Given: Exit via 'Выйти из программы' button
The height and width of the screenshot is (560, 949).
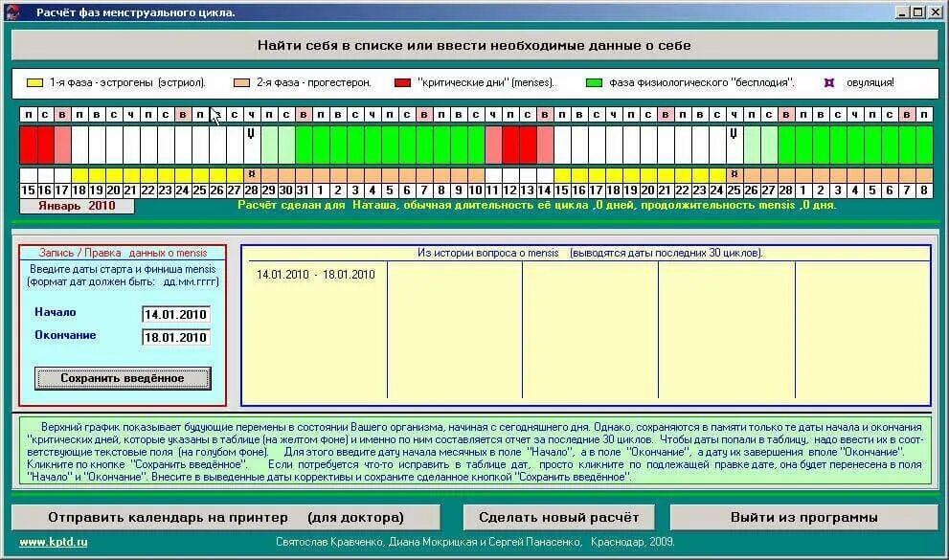Looking at the screenshot, I should pos(803,518).
